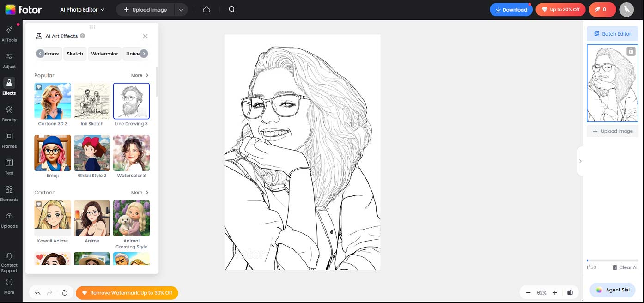Viewport: 644px width, 303px height.
Task: Open the AI Tools sidebar panel
Action: coord(9,33)
